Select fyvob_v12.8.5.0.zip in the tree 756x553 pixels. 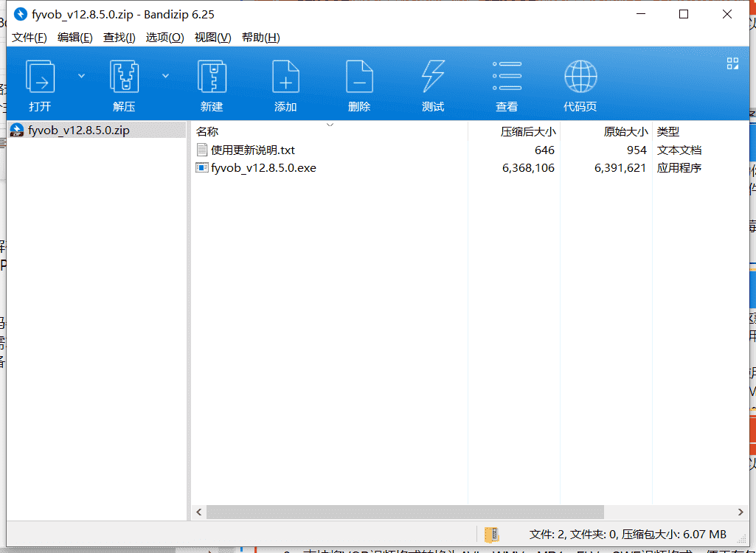79,131
